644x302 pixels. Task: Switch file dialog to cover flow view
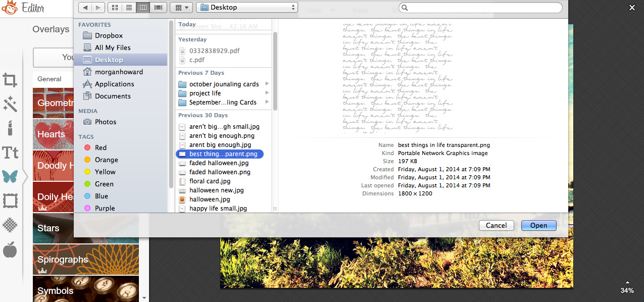[159, 8]
